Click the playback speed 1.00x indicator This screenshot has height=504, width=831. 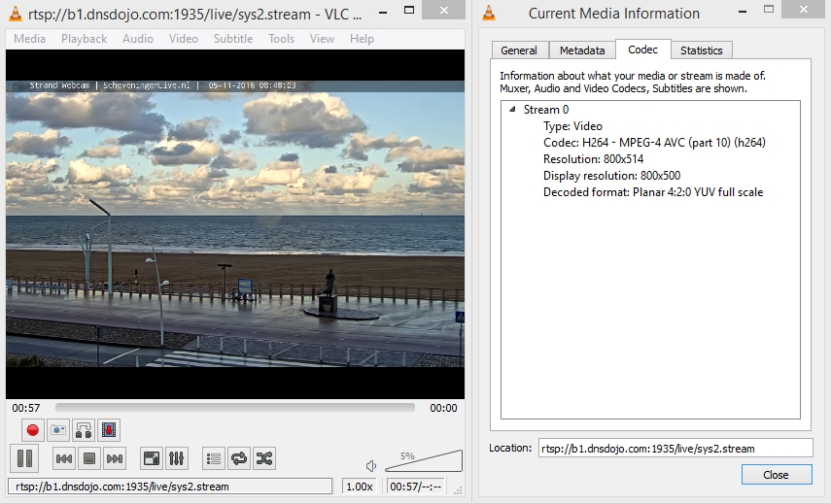point(360,486)
